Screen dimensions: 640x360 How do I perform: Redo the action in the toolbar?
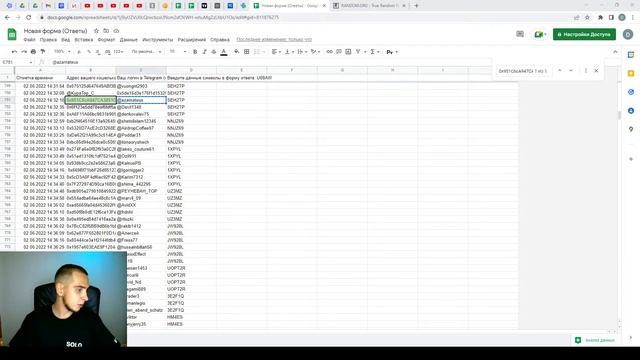24,52
